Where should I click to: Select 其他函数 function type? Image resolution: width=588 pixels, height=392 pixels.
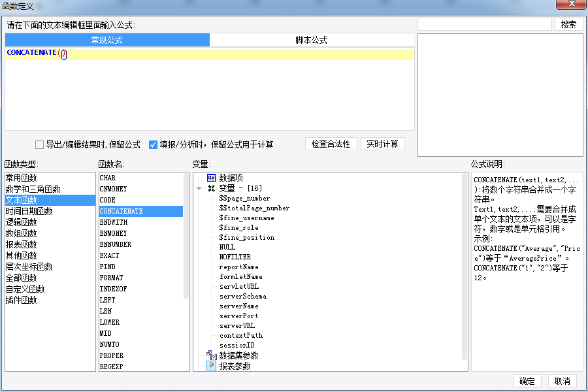point(50,255)
